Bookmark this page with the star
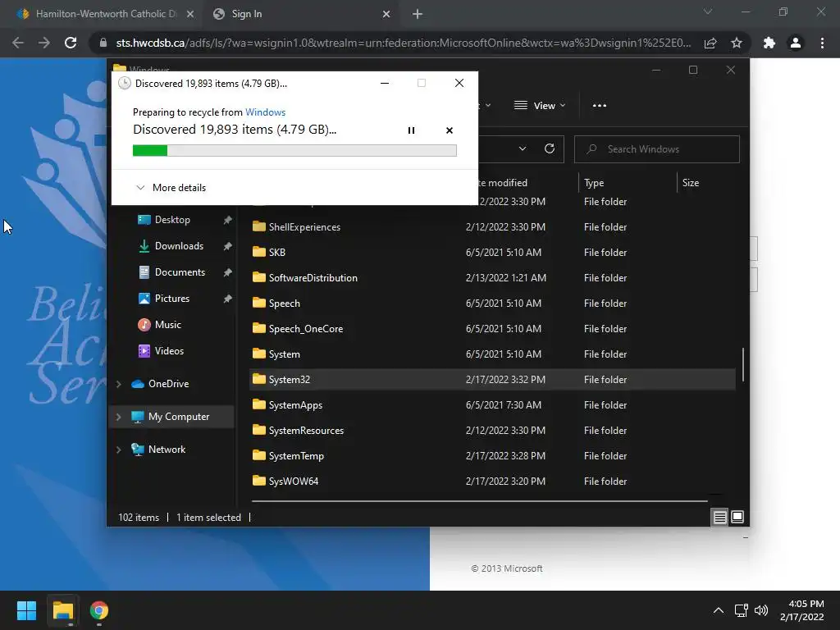Viewport: 840px width, 630px height. coord(737,43)
